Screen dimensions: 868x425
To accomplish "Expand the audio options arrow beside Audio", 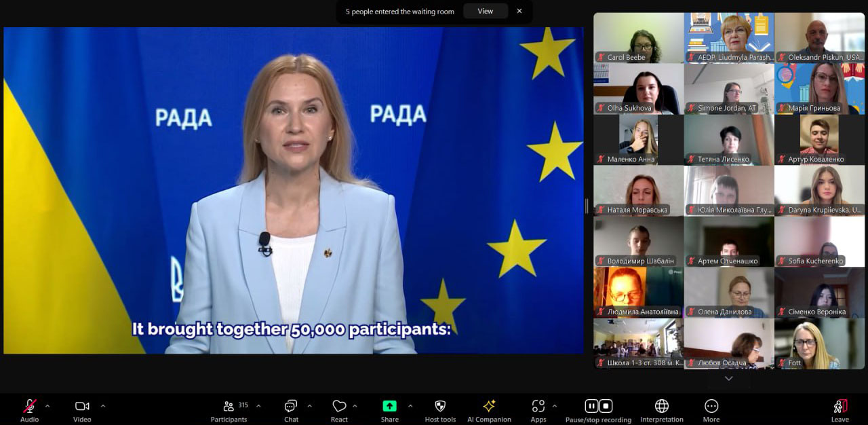I will click(x=47, y=406).
